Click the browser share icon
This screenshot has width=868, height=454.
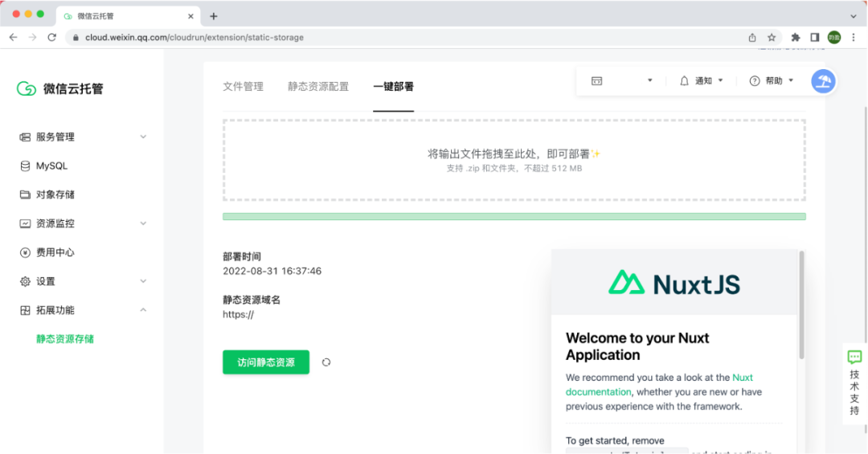(x=751, y=37)
